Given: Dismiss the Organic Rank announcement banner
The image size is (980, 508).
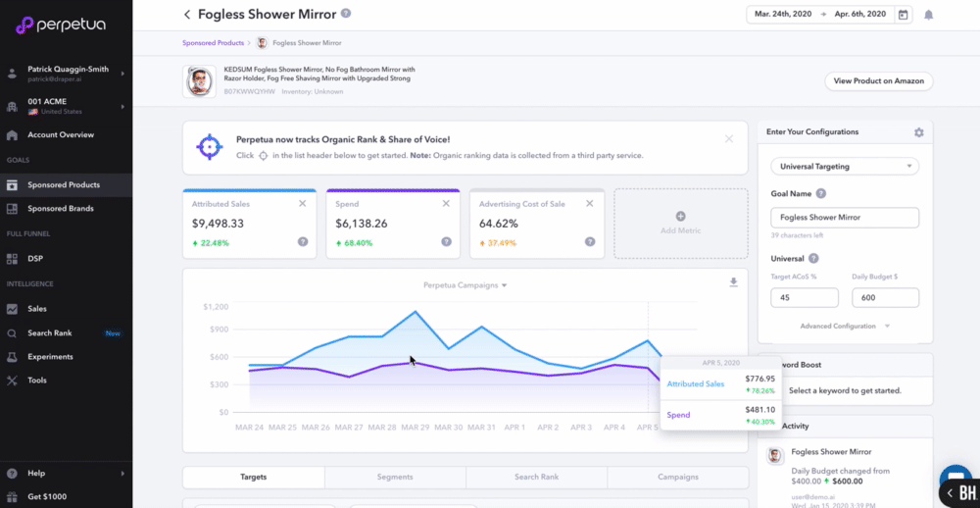Looking at the screenshot, I should [729, 139].
